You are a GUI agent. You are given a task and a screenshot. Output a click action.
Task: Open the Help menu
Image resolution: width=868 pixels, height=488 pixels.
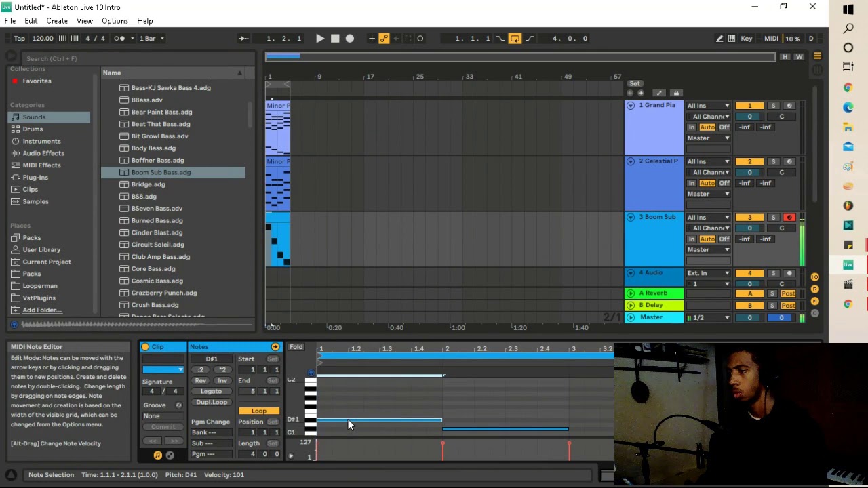click(145, 21)
